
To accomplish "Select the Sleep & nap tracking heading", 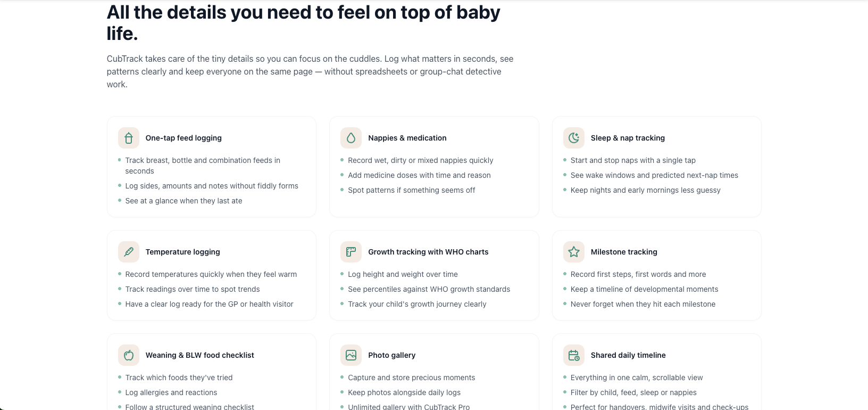I will [x=628, y=137].
